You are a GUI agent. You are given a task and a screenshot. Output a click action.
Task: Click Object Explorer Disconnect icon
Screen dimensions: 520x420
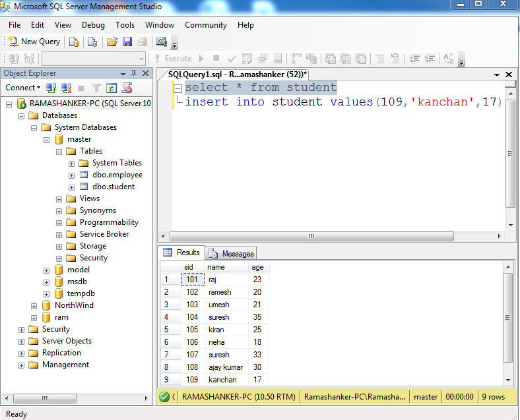click(x=66, y=88)
